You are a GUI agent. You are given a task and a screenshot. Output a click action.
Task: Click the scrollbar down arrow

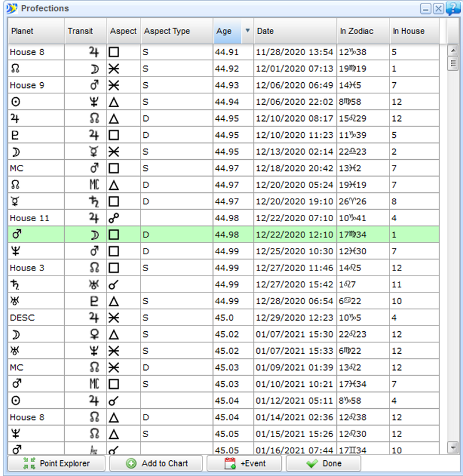(453, 447)
